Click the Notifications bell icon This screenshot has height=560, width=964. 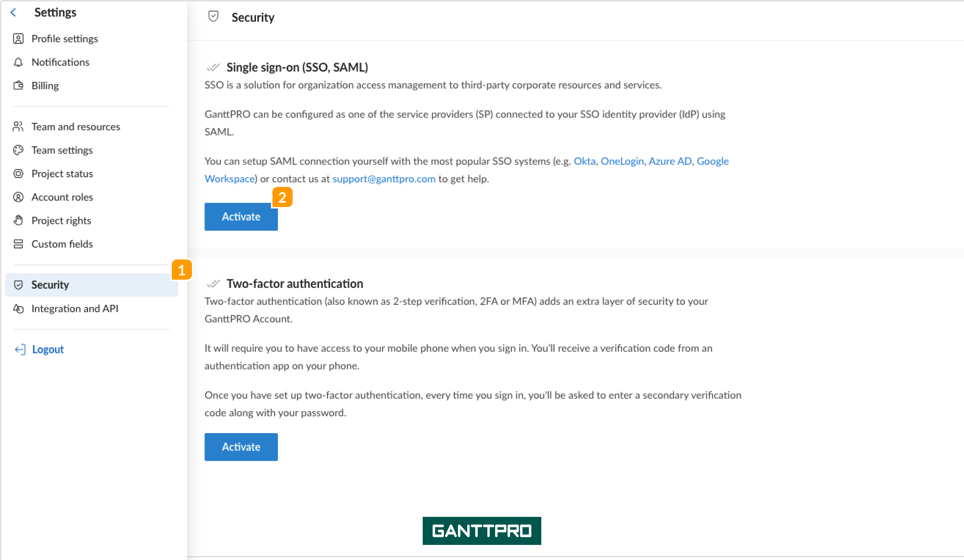pyautogui.click(x=18, y=62)
